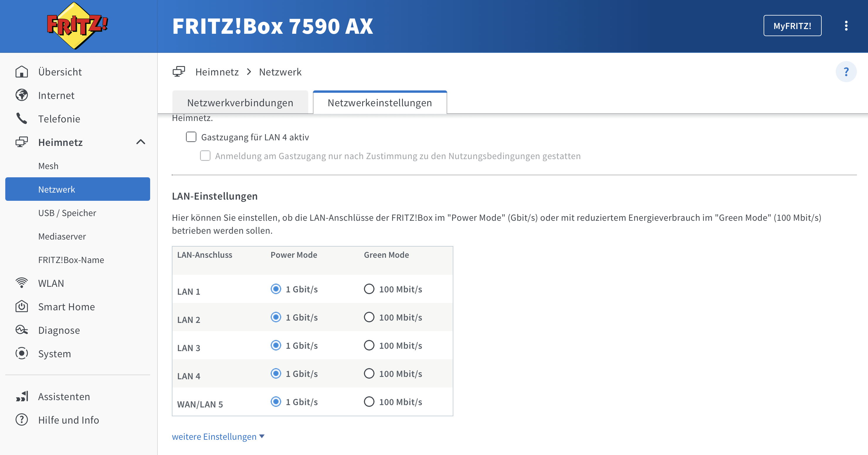This screenshot has width=868, height=455.
Task: Click the LAN-Einstellungen heading
Action: click(x=215, y=196)
